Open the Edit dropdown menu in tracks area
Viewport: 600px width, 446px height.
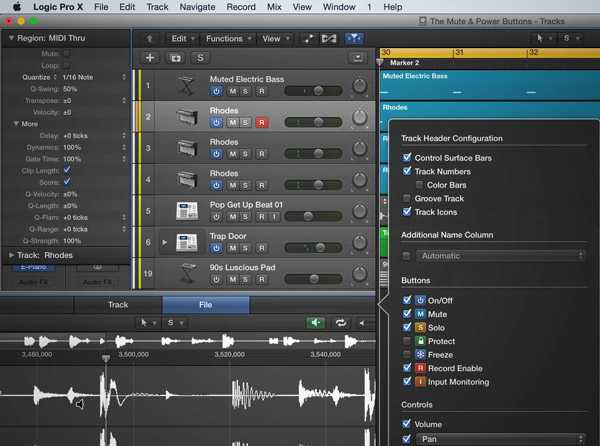coord(183,39)
